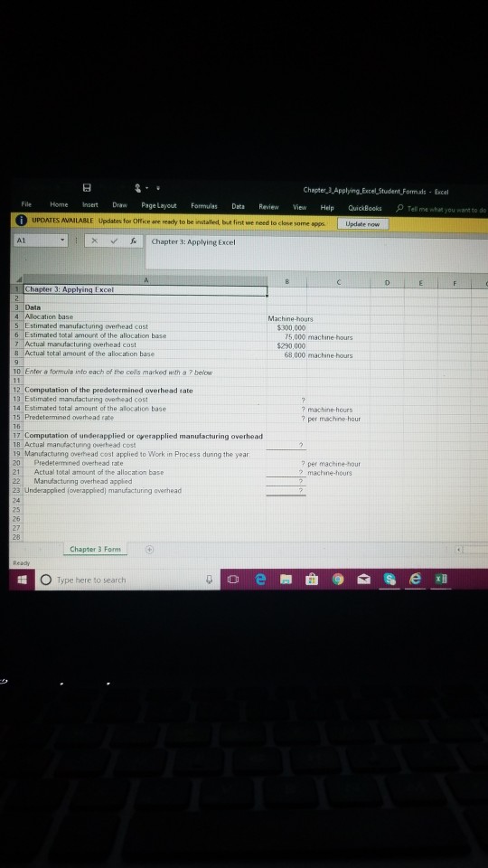This screenshot has height=868, width=488.
Task: Select 'Manufacturing overhead applied' in row 22
Action: pos(145,481)
